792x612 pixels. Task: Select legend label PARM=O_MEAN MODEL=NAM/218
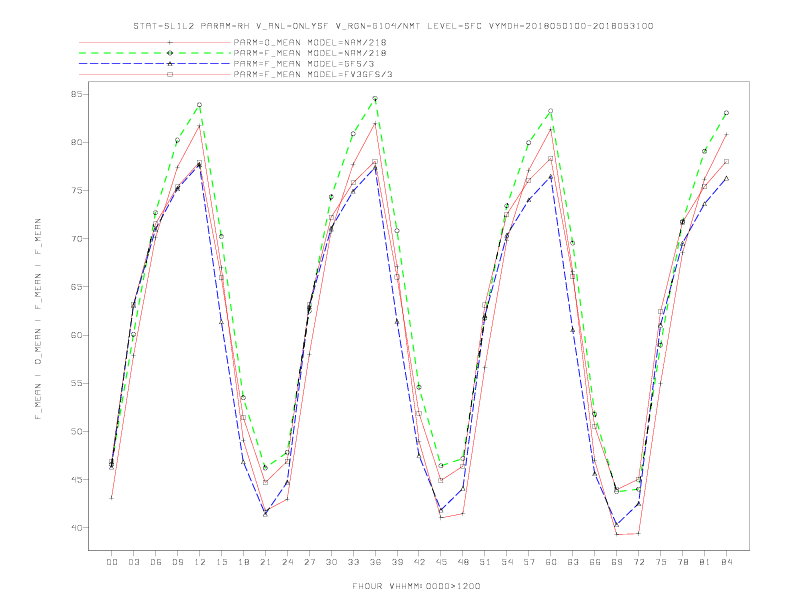310,42
